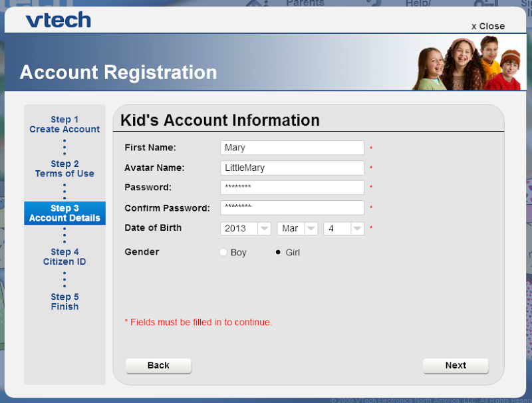Select Step 3 Account Details
The width and height of the screenshot is (532, 403).
tap(65, 213)
